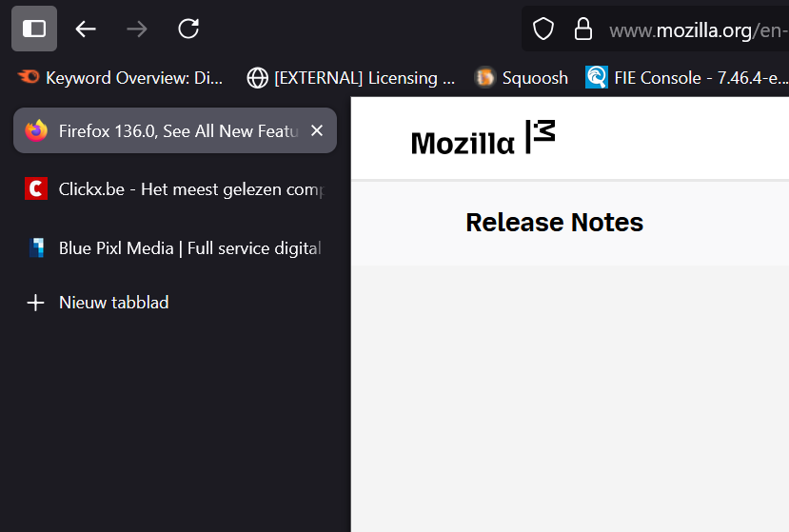Close the Firefox 136.0 tab
Image resolution: width=789 pixels, height=532 pixels.
coord(317,130)
